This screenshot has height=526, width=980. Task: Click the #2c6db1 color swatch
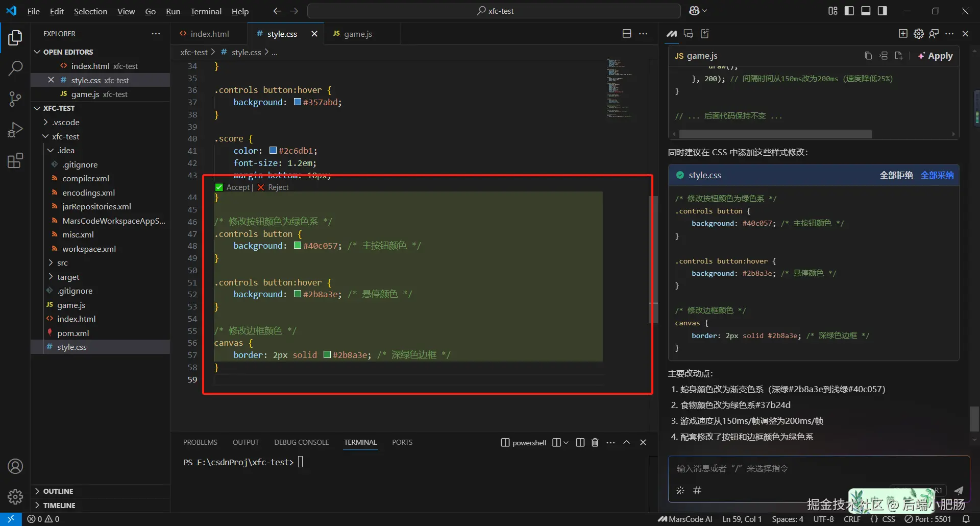tap(273, 151)
